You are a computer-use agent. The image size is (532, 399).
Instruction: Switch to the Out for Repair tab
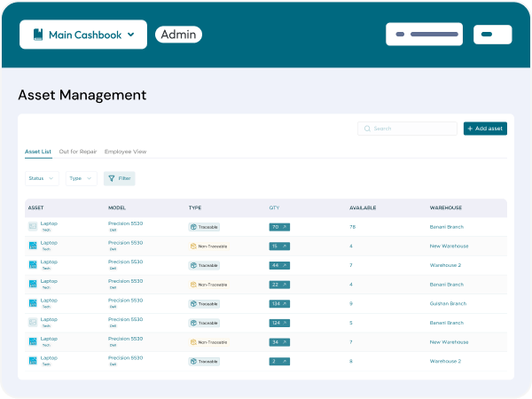coord(78,152)
